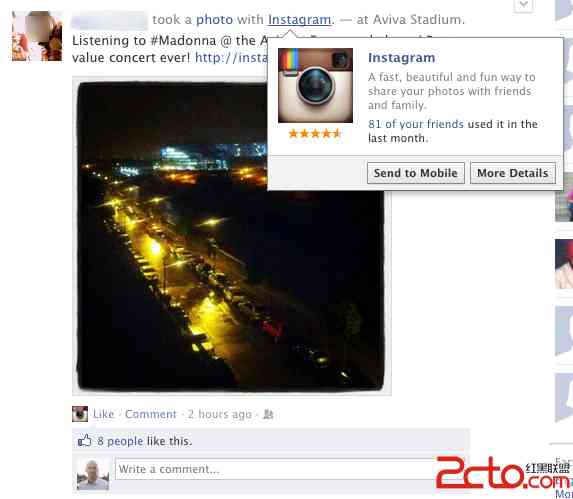Screen dimensions: 573x499
Task: Click the Like link under the photo
Action: click(x=103, y=414)
